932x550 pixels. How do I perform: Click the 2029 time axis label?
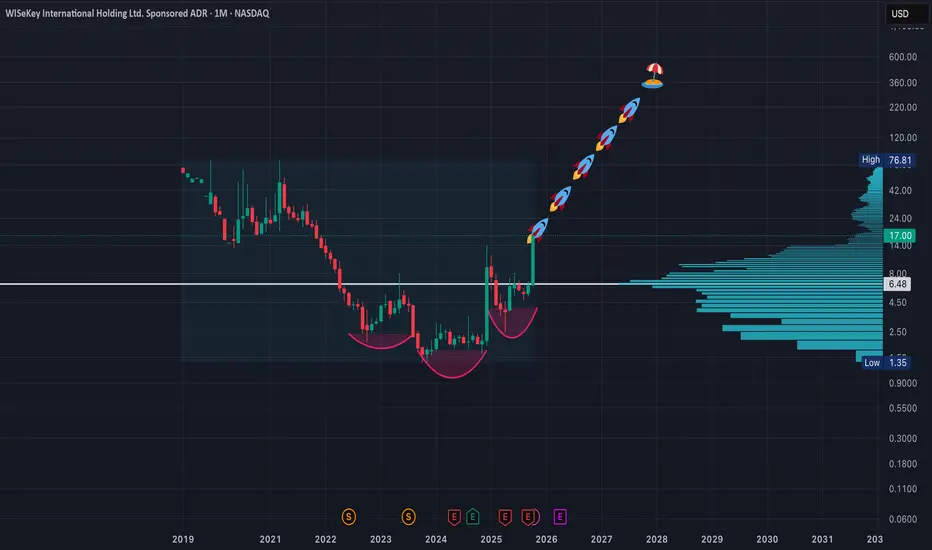pos(712,539)
